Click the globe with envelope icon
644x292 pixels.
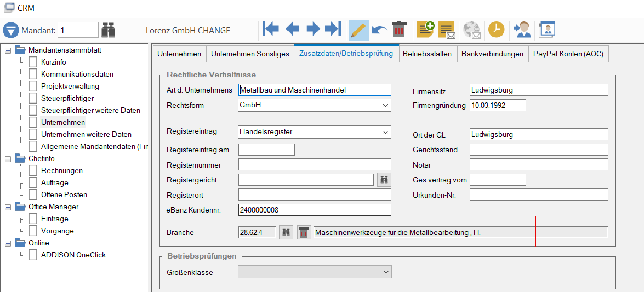(472, 30)
